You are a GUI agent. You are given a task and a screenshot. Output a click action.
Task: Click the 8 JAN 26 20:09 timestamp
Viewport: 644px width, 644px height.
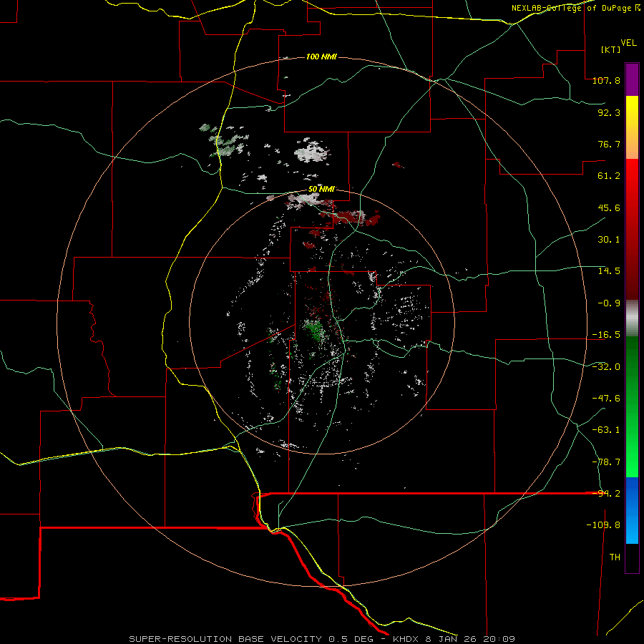472,639
